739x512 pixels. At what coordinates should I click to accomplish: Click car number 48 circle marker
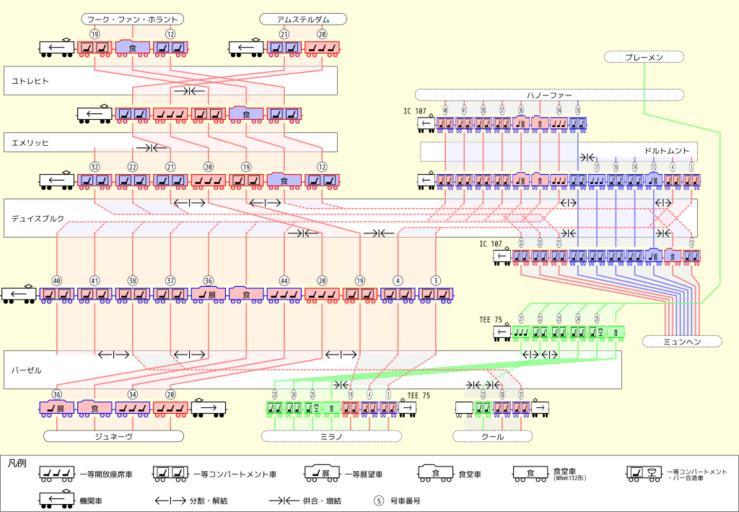[57, 281]
